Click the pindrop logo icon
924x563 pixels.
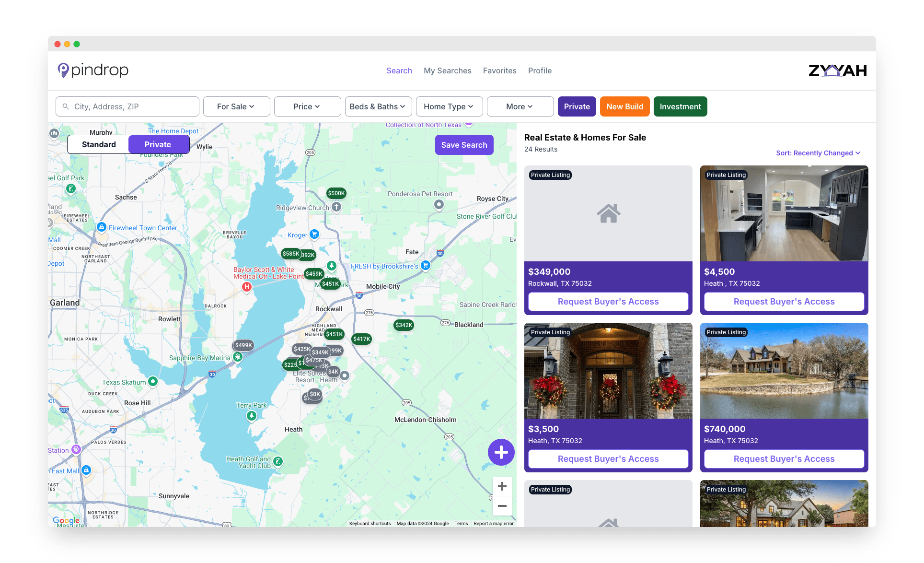coord(63,70)
